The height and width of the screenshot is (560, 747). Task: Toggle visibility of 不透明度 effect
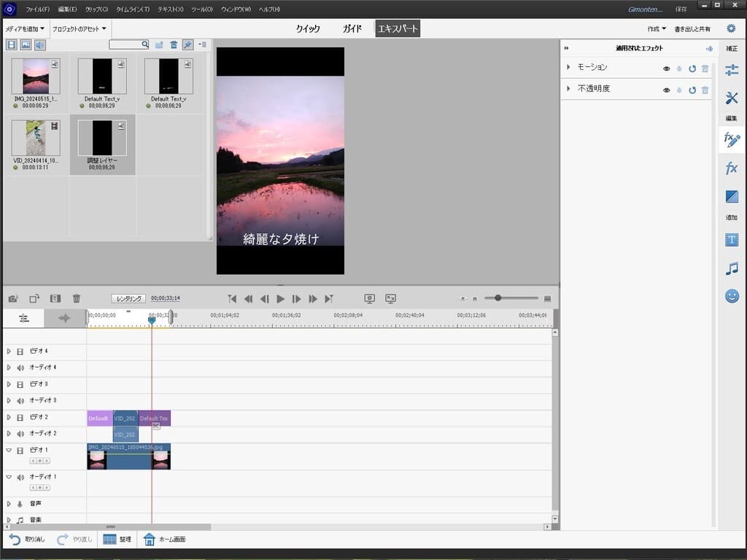point(666,90)
